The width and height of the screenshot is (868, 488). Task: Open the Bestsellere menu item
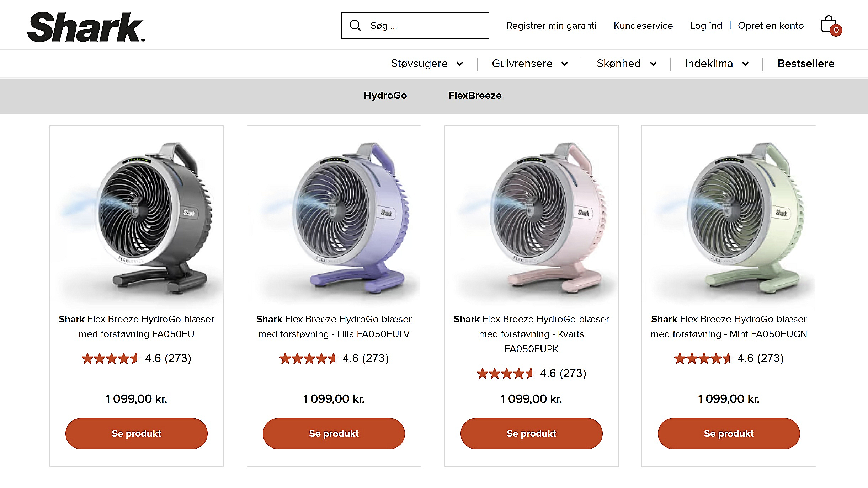[806, 63]
